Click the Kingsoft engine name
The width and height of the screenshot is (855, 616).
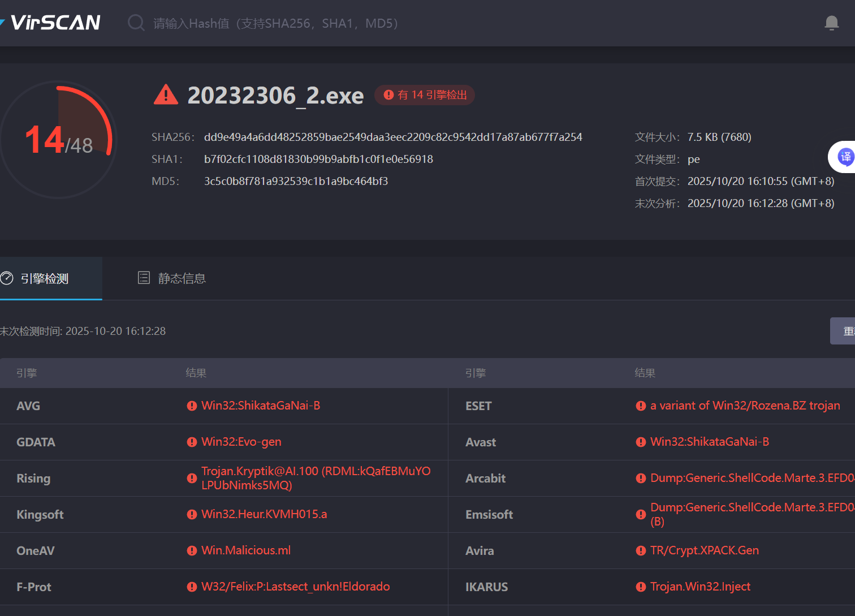click(40, 515)
